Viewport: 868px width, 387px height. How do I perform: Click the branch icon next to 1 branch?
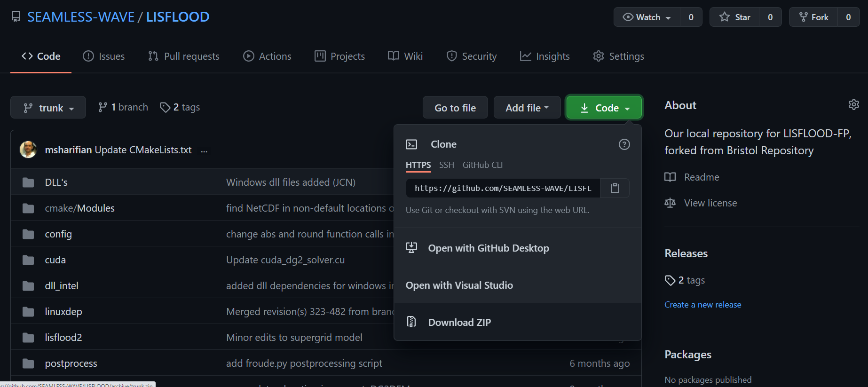pos(103,107)
